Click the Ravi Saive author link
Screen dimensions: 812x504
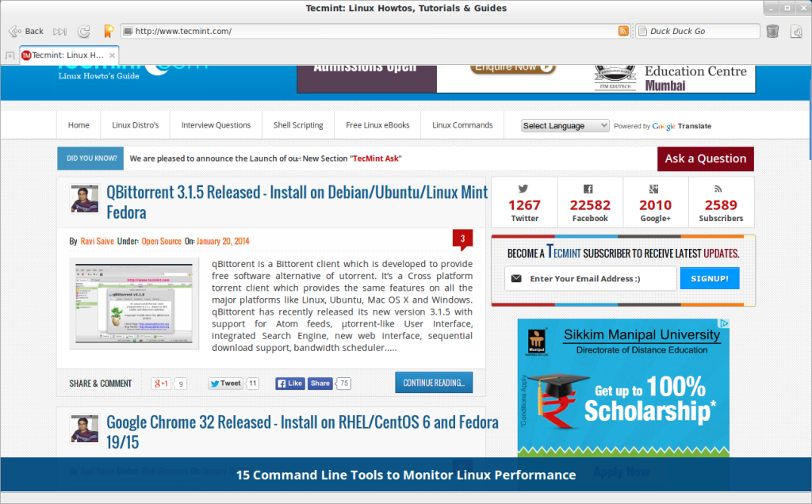97,241
